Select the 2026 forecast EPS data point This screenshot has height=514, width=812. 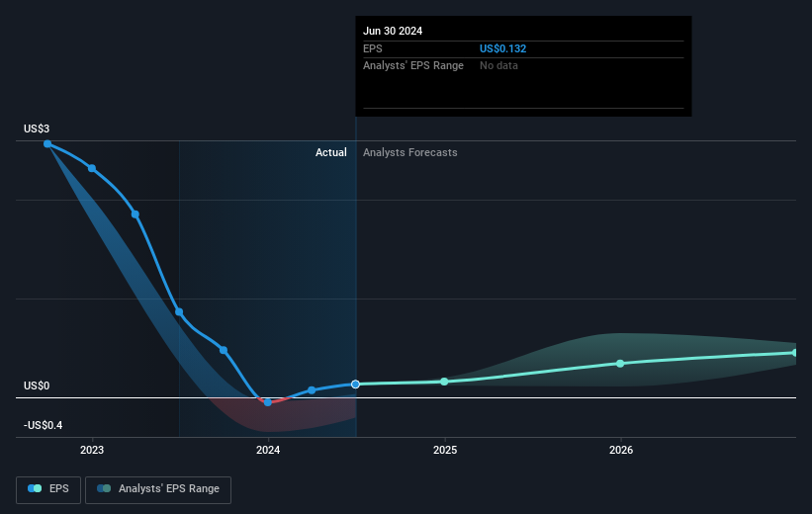620,364
